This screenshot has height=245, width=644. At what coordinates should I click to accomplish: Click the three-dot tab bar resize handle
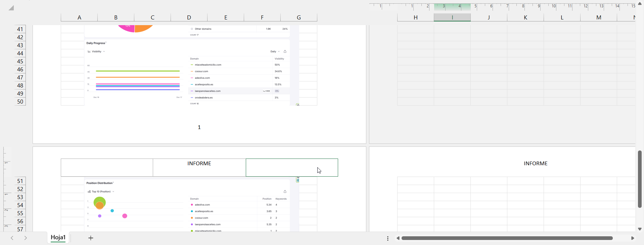tap(388, 238)
